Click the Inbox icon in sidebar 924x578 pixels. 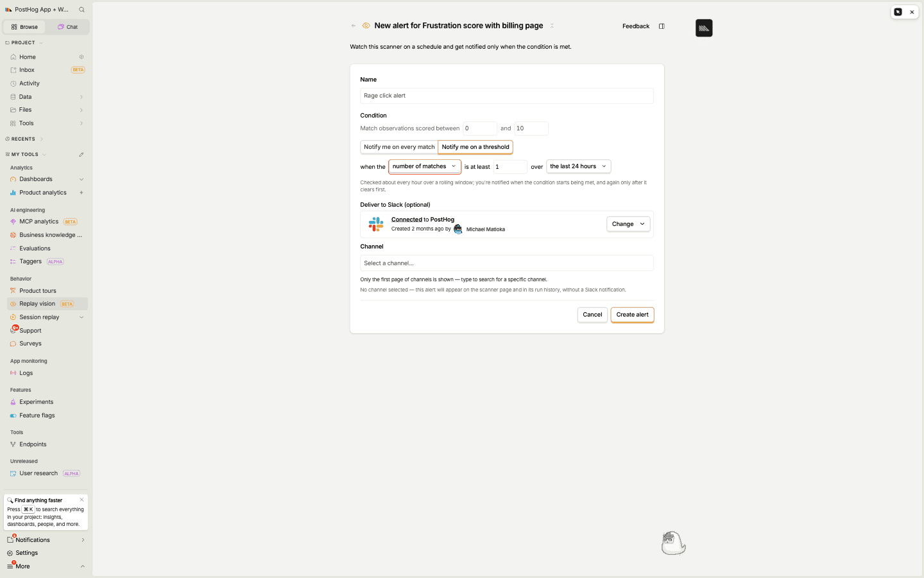click(x=13, y=70)
